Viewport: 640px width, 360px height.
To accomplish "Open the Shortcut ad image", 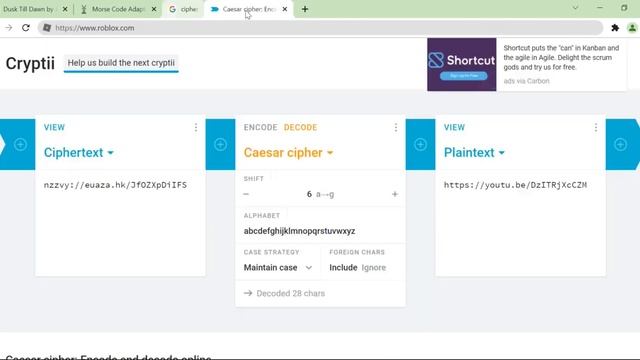I will tap(462, 64).
